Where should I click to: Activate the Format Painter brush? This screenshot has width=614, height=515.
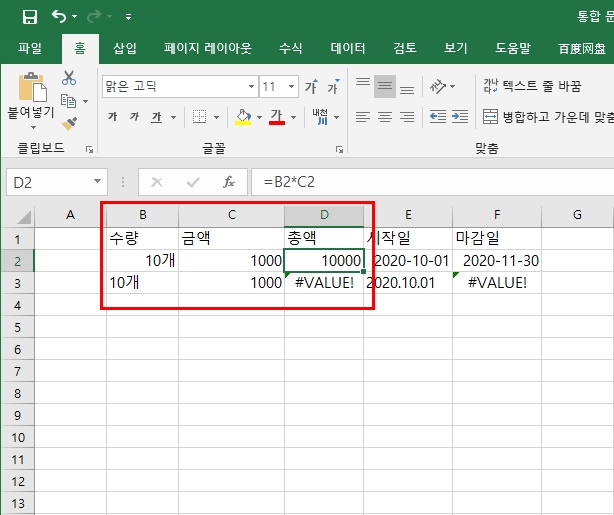[69, 124]
